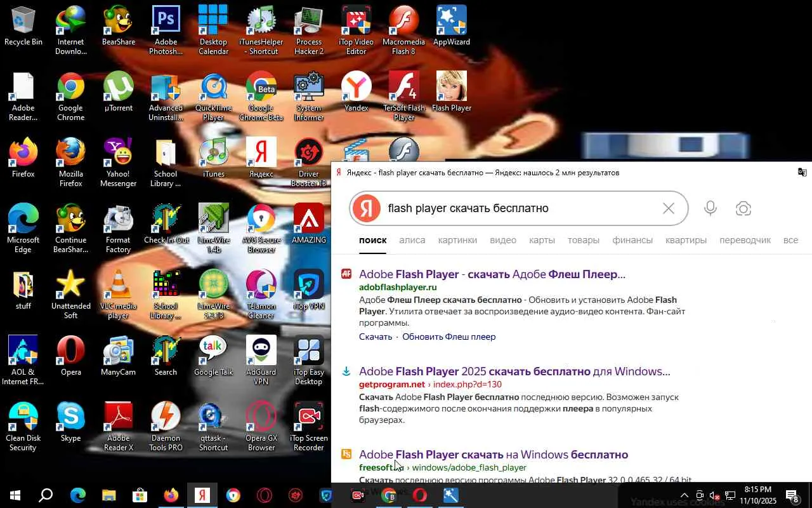The width and height of the screenshot is (812, 508).
Task: Open File Explorer from the taskbar
Action: pyautogui.click(x=109, y=495)
